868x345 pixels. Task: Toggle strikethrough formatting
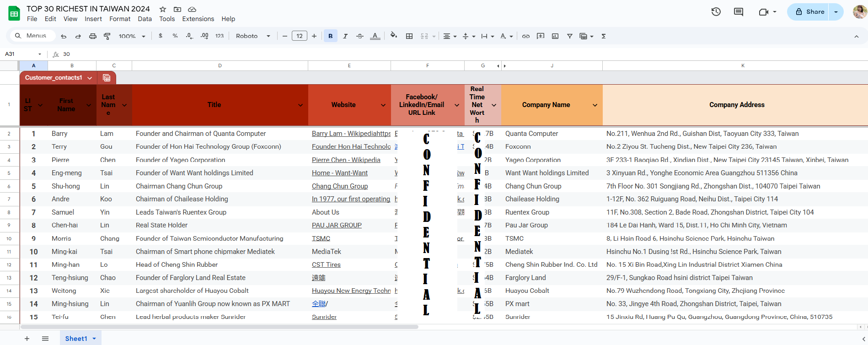(360, 36)
